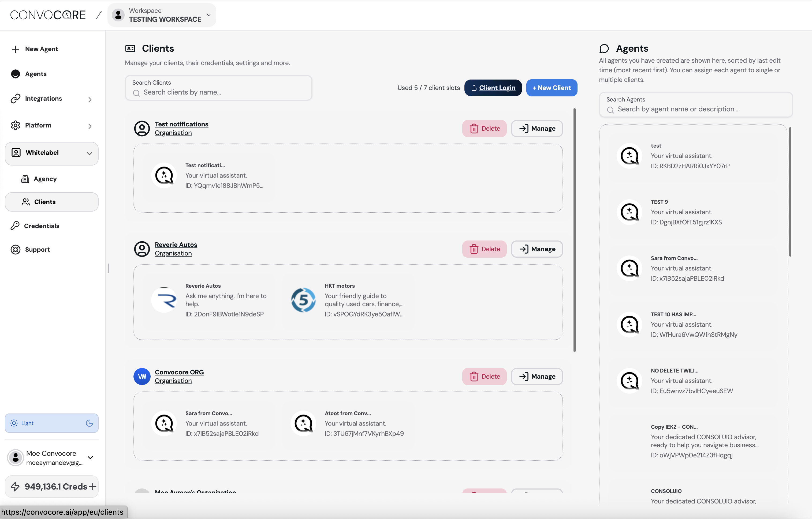Open the Testing Workspace dropdown
Screen dimensions: 812x519
pos(162,15)
